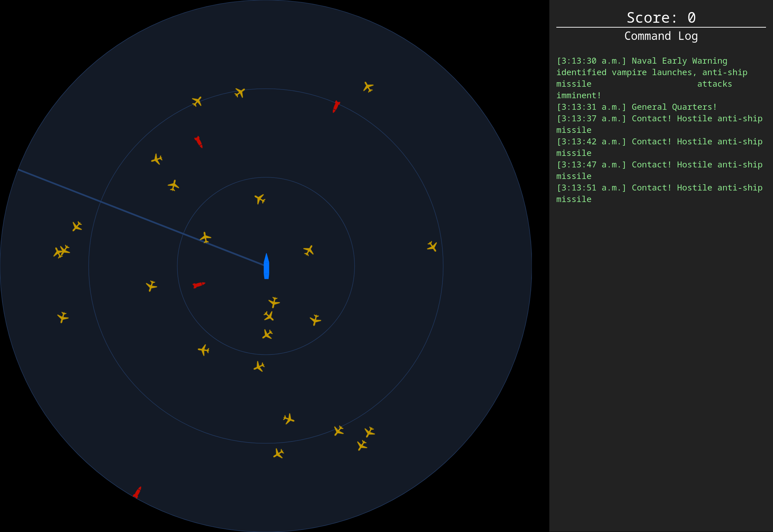Click the Command Log heading

(x=660, y=36)
